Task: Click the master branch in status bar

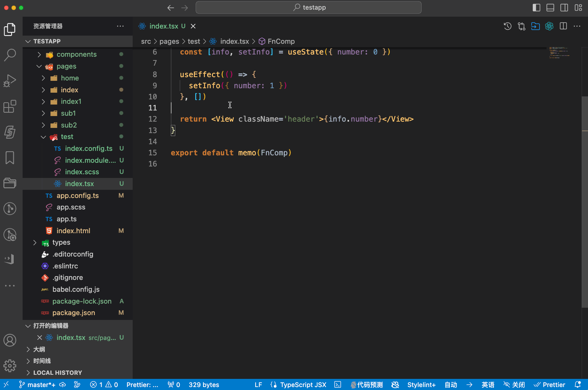Action: (37, 385)
